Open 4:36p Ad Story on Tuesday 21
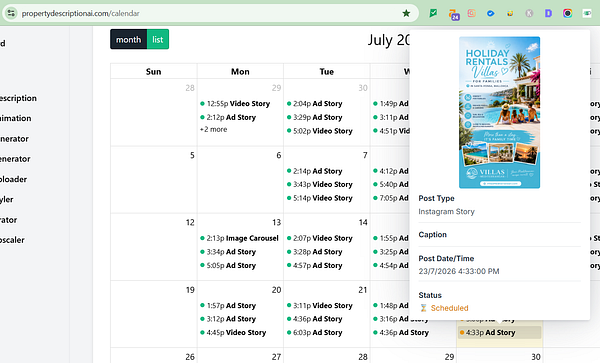This screenshot has width=600, height=363. point(315,319)
